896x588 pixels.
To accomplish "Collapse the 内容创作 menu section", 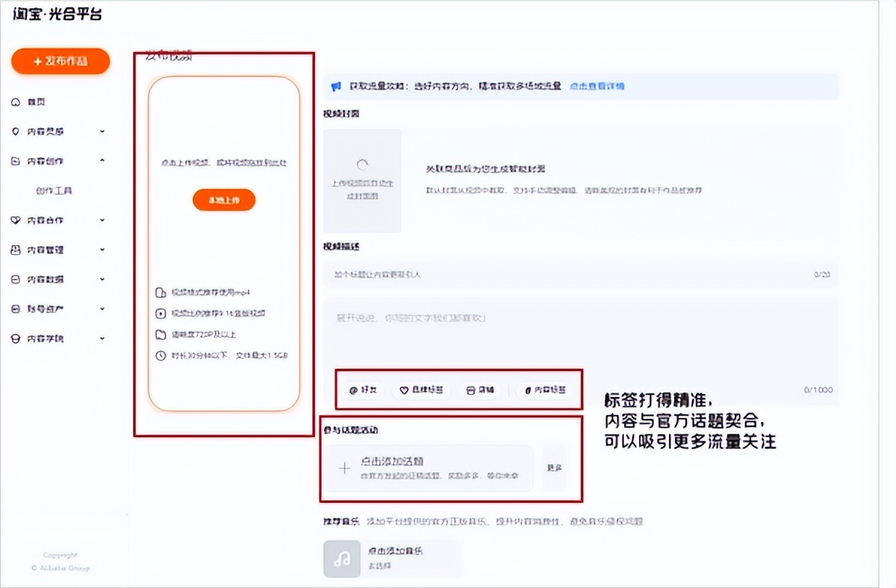I will click(x=102, y=160).
